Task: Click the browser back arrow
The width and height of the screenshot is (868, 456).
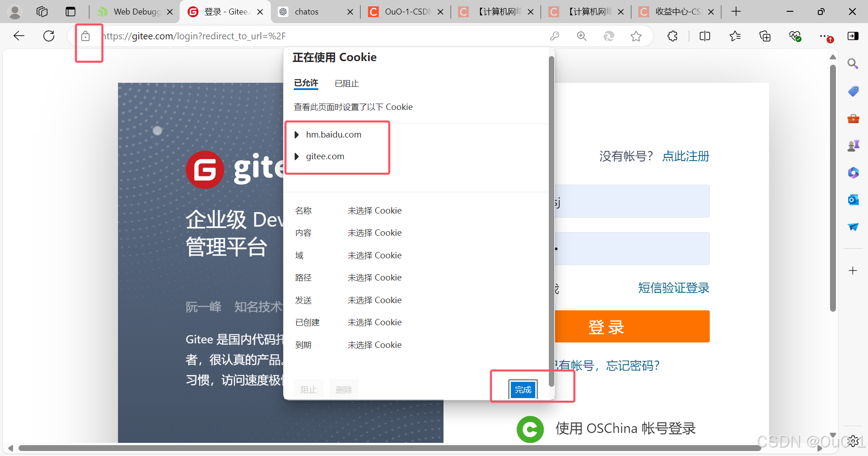Action: click(19, 36)
